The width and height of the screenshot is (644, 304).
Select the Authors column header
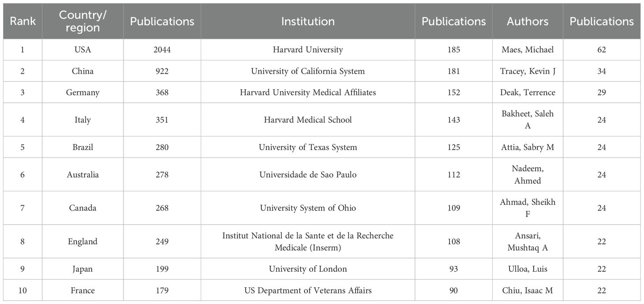[x=528, y=21]
